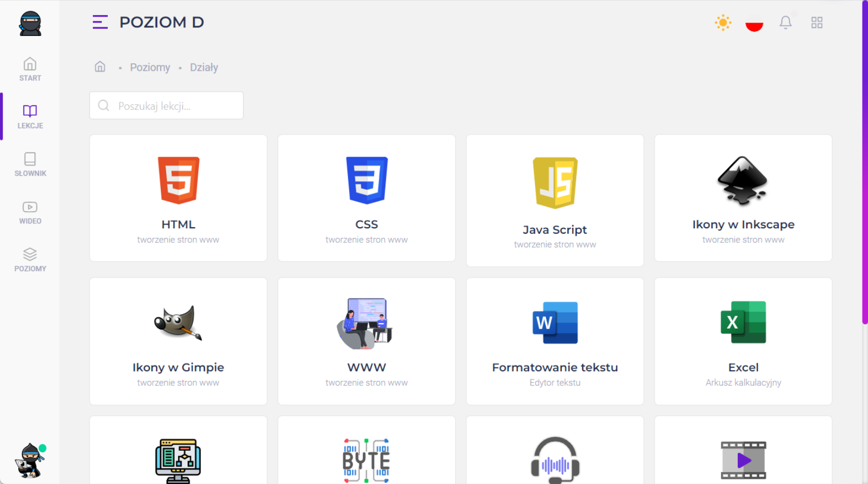
Task: Open POZIOMY from sidebar
Action: point(30,260)
